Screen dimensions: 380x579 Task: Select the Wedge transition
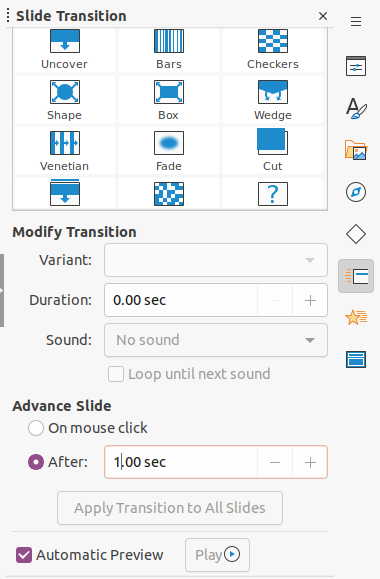[x=273, y=99]
